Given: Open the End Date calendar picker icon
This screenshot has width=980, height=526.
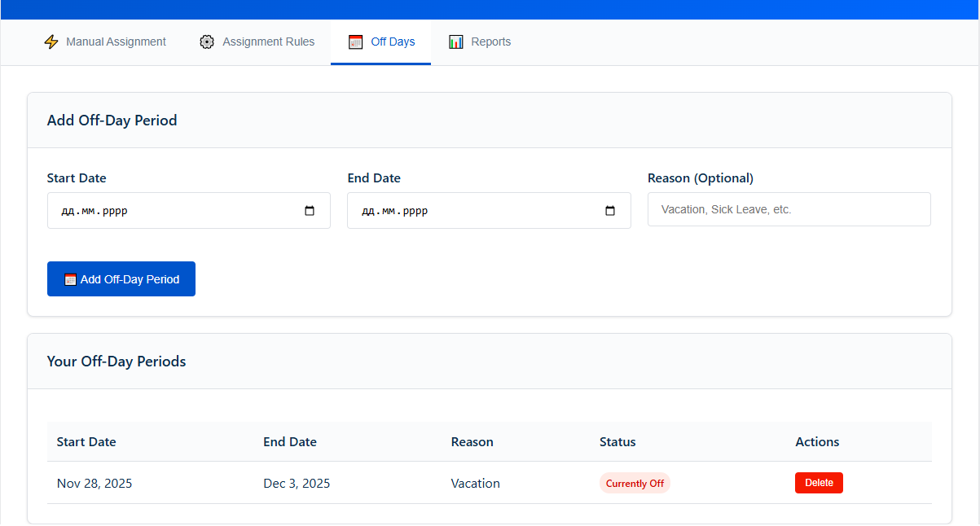Looking at the screenshot, I should [x=610, y=211].
